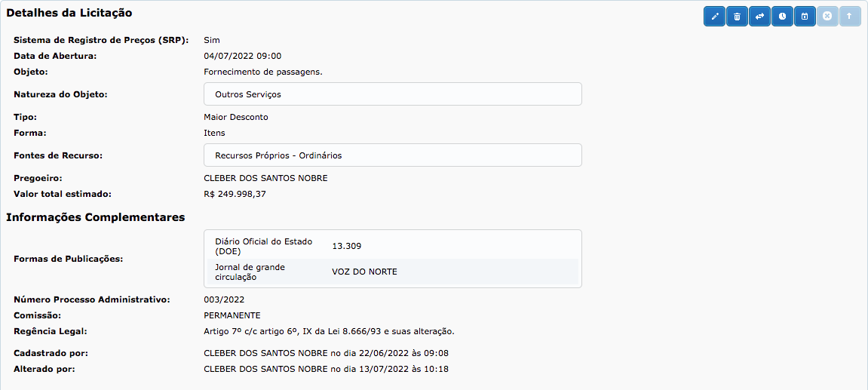Click the Detalhes da Licitação heading

[x=69, y=13]
